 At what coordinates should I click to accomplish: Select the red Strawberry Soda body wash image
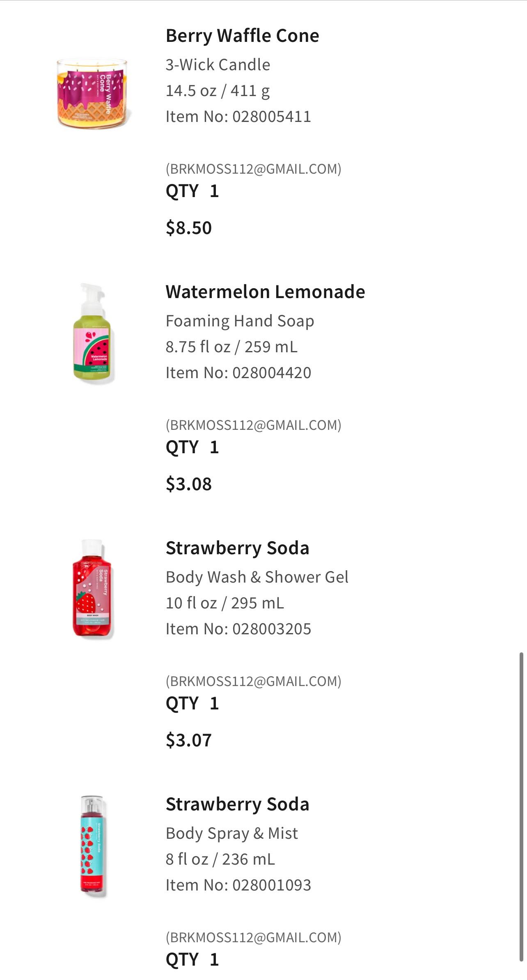(x=92, y=589)
